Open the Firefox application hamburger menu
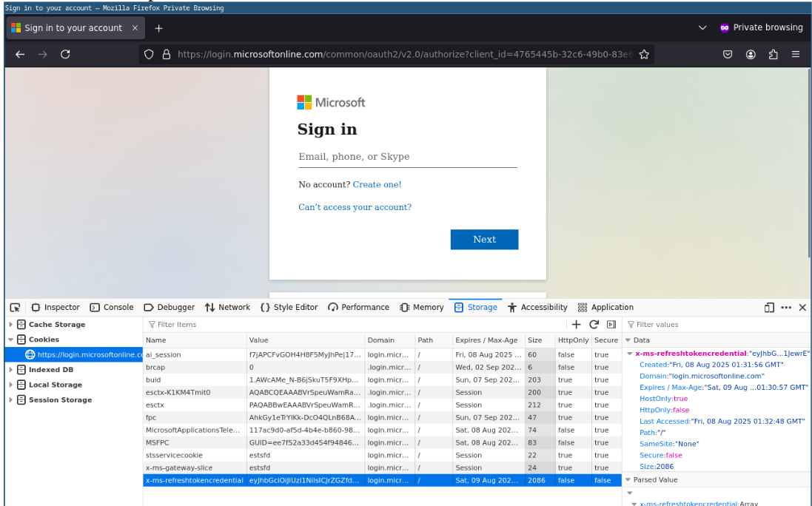This screenshot has height=506, width=812. (x=796, y=54)
